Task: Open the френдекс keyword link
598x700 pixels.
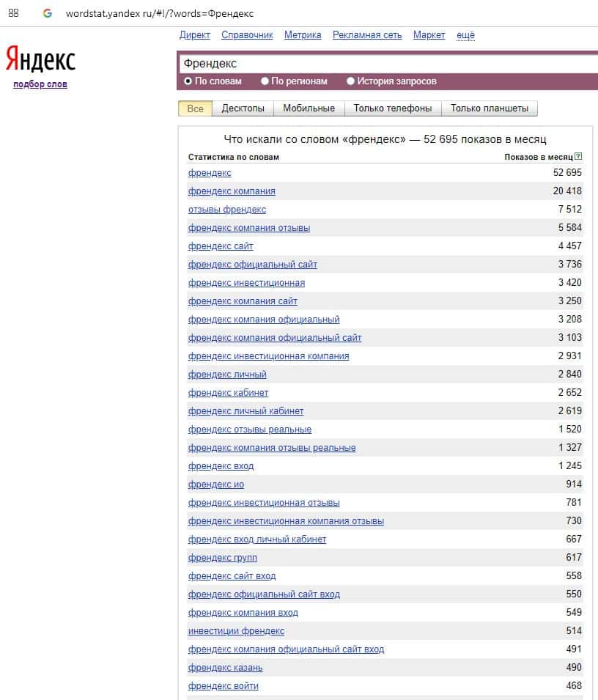Action: (210, 173)
